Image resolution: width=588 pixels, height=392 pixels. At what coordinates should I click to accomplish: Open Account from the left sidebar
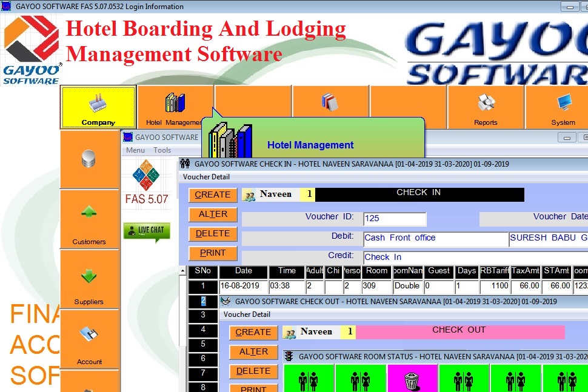point(89,339)
